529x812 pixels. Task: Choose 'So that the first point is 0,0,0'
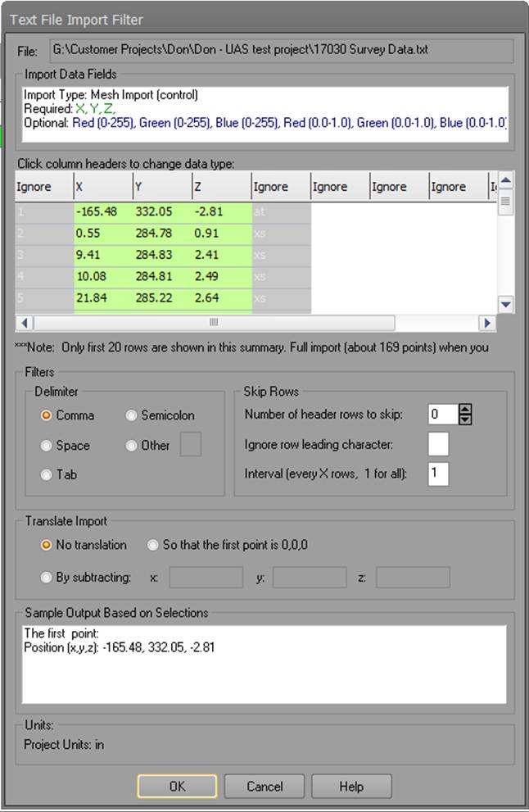click(x=153, y=545)
